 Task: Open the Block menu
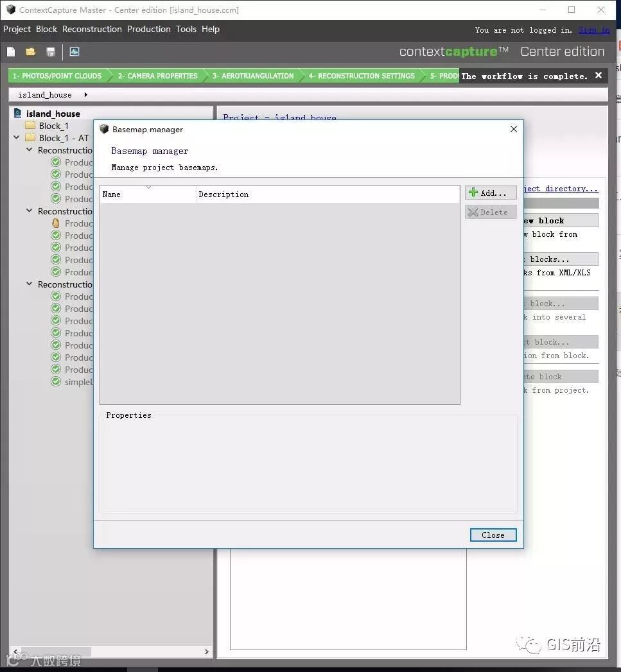pos(46,29)
